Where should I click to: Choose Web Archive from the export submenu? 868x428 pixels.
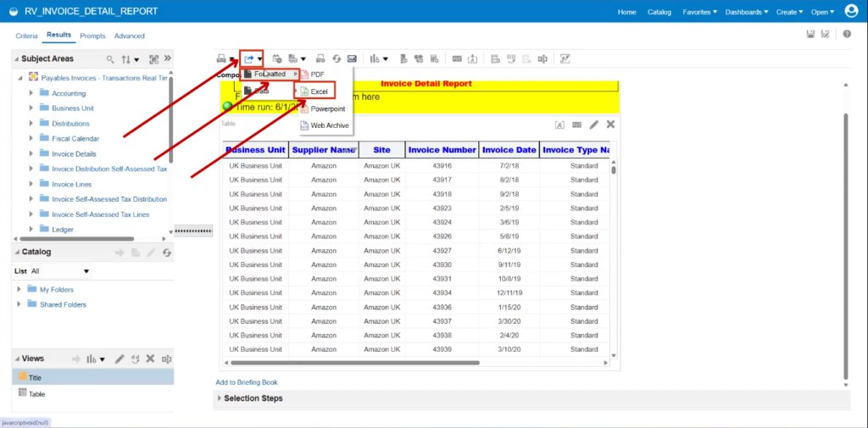pos(330,125)
